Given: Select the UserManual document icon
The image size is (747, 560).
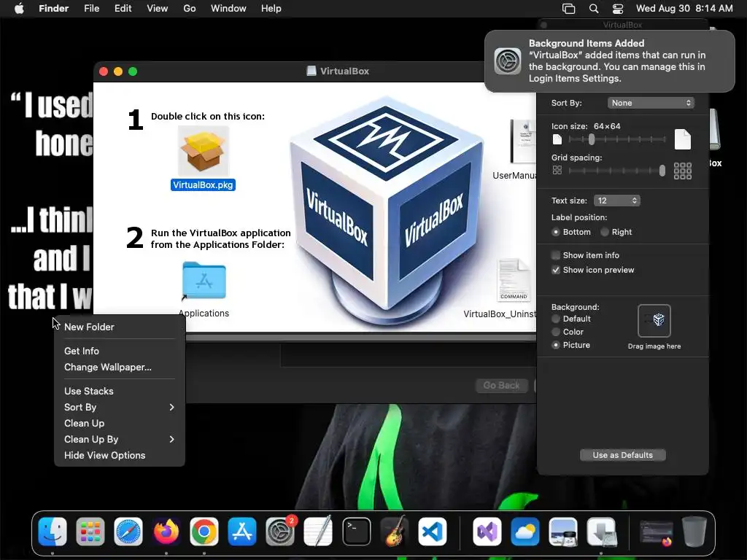Looking at the screenshot, I should [523, 142].
